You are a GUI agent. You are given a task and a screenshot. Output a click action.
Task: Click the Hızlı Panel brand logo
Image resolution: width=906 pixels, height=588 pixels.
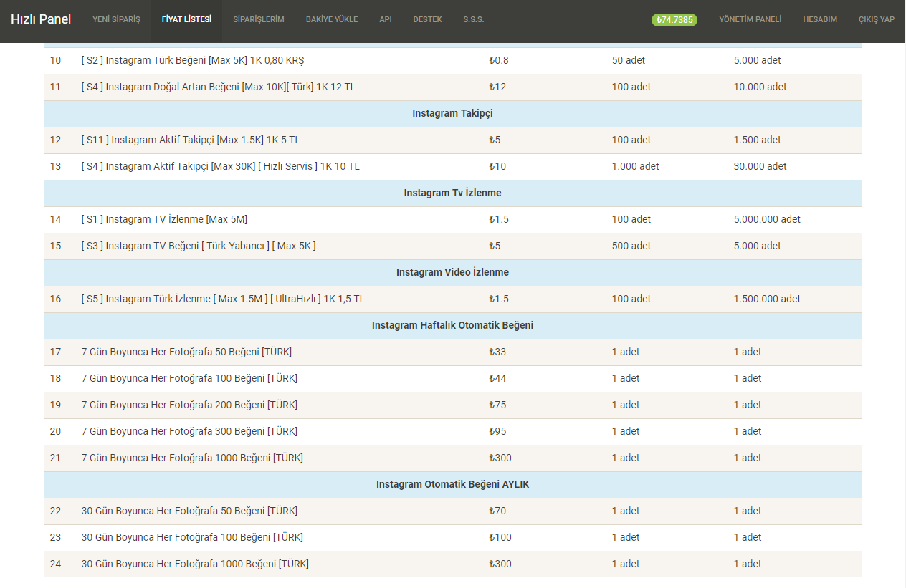[x=41, y=19]
